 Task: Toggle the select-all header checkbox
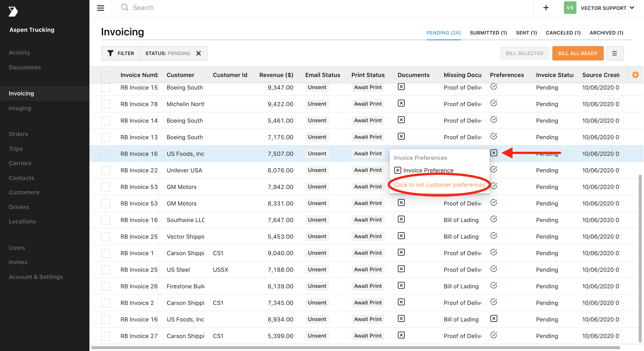tap(106, 75)
